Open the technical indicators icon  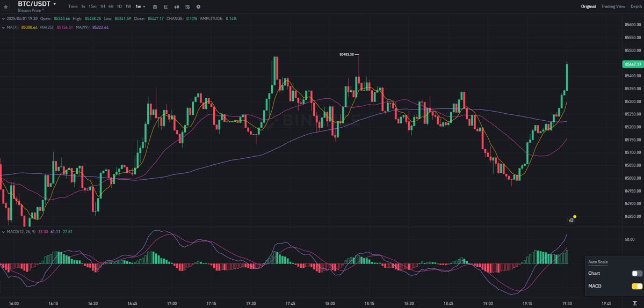[x=165, y=6]
